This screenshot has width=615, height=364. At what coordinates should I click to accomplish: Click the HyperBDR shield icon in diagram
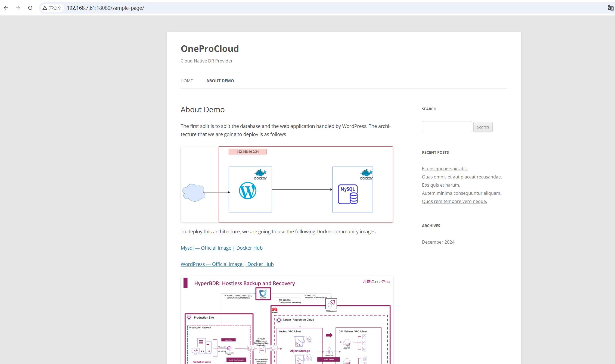click(263, 294)
